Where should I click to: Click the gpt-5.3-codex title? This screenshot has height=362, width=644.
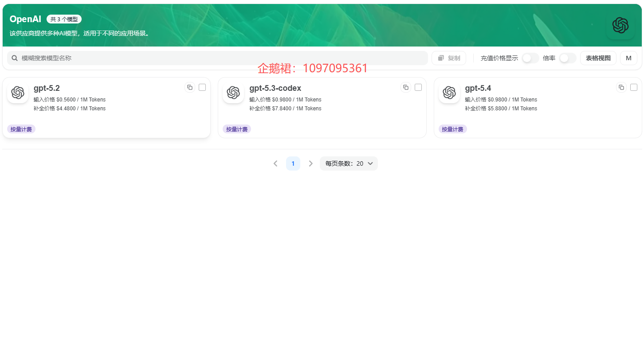click(275, 88)
